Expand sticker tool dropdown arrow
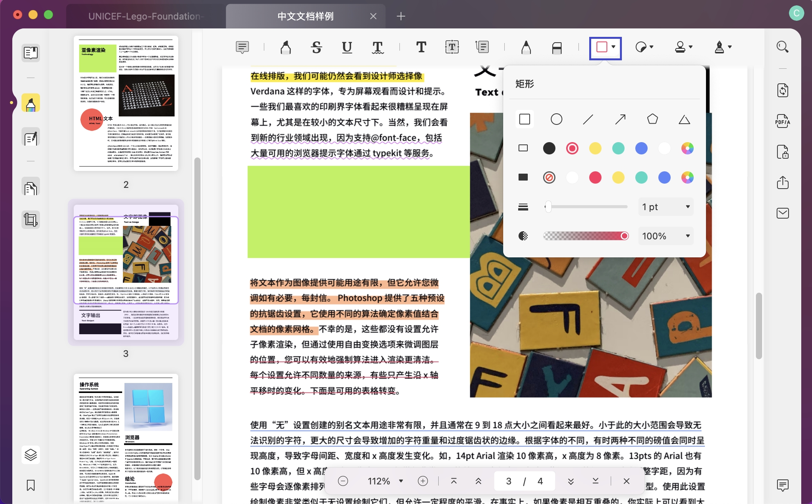 pyautogui.click(x=651, y=47)
